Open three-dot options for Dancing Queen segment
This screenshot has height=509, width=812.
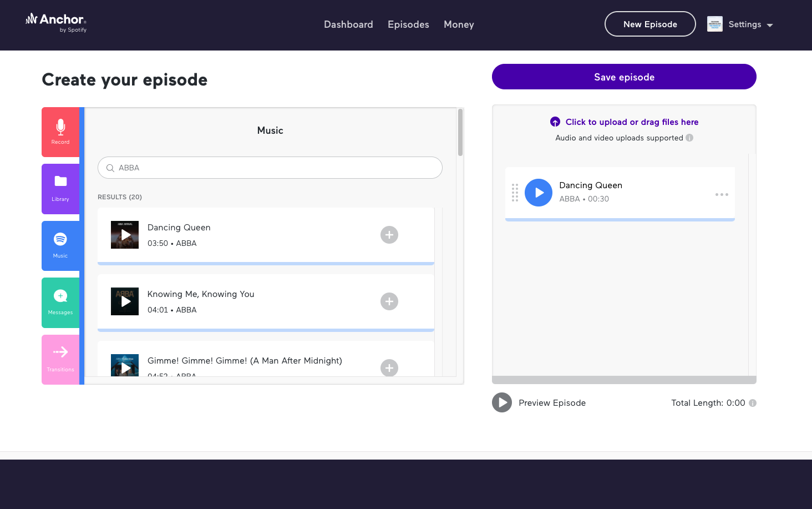722,194
